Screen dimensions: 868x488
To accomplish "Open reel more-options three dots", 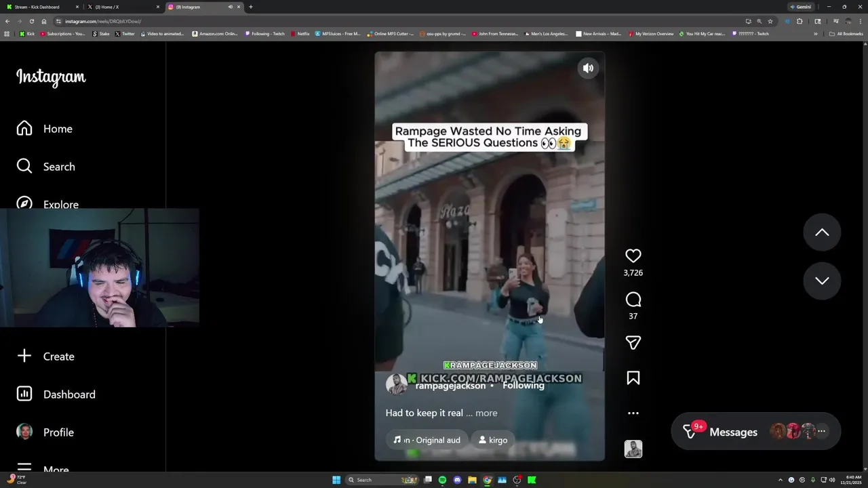I will pyautogui.click(x=633, y=413).
